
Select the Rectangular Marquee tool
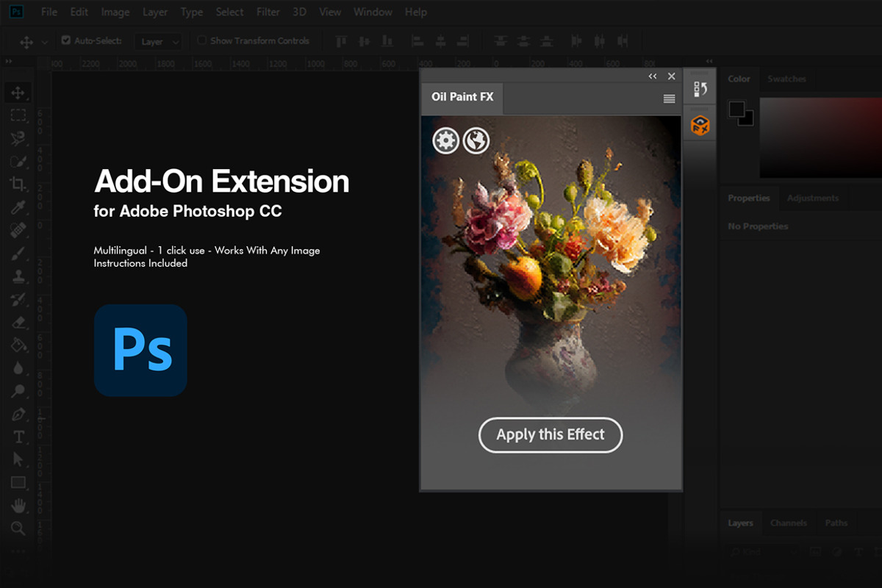coord(18,115)
